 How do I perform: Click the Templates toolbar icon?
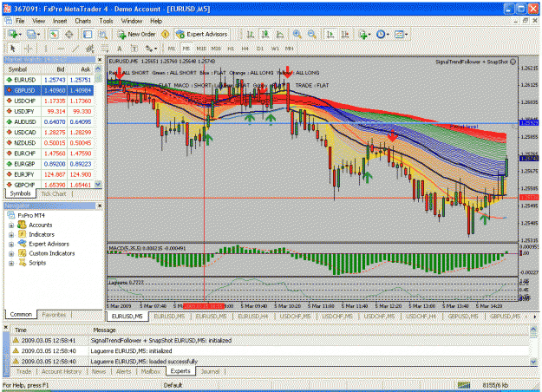[x=399, y=34]
